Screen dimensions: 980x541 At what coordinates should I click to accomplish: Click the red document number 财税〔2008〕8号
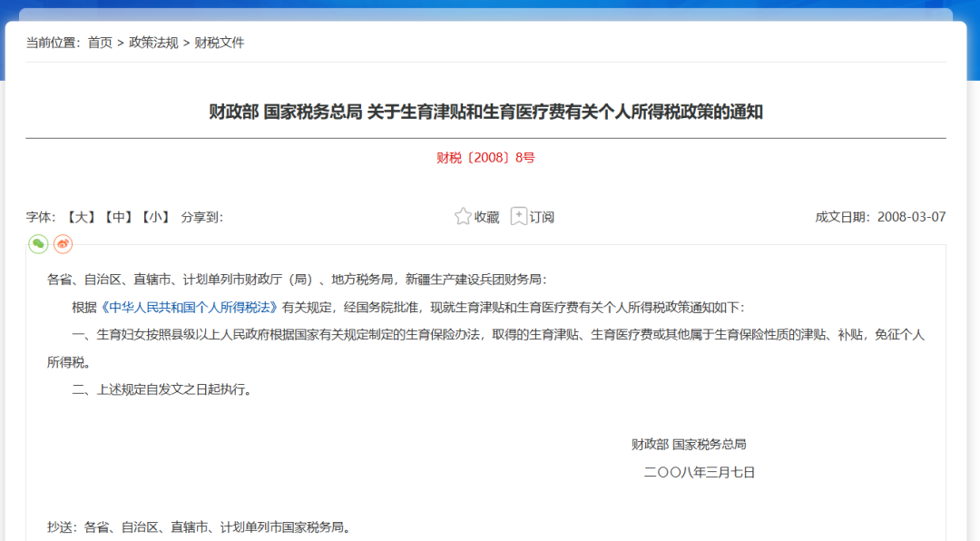(485, 158)
